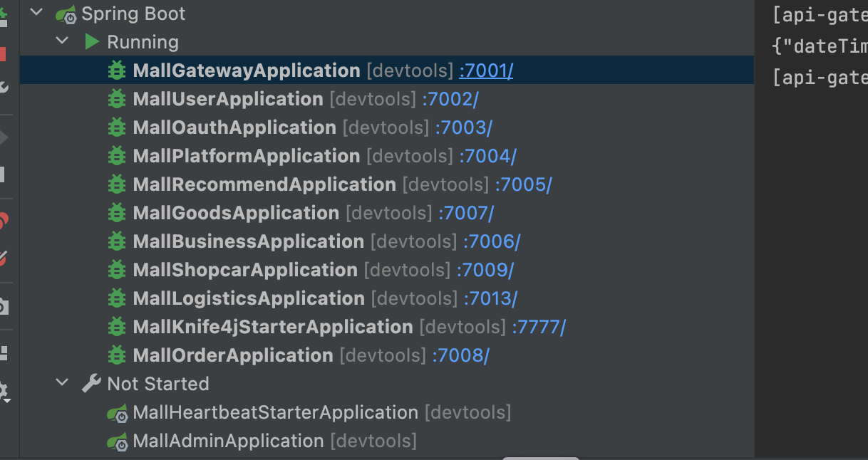Click the api-gateway log line in the console
The width and height of the screenshot is (868, 460).
818,14
